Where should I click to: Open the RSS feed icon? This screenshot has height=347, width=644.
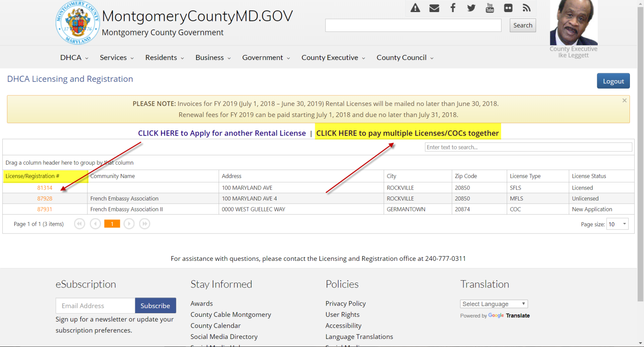pos(526,8)
